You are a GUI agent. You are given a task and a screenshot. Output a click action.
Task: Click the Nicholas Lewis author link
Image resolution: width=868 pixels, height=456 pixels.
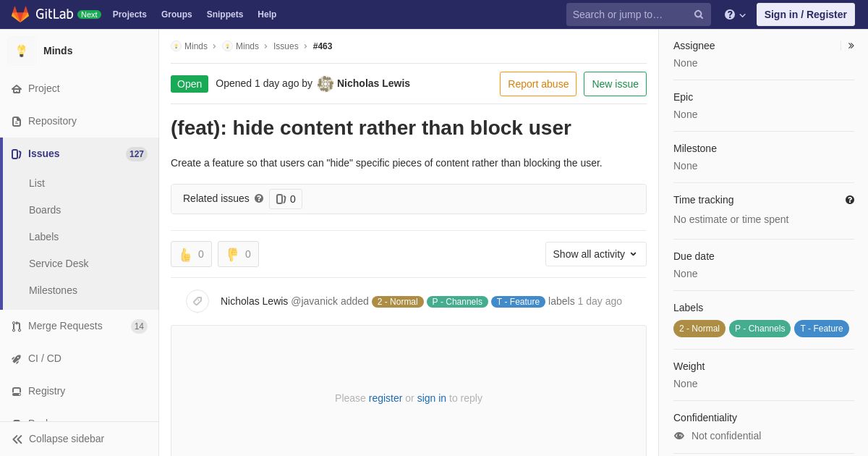pos(373,83)
